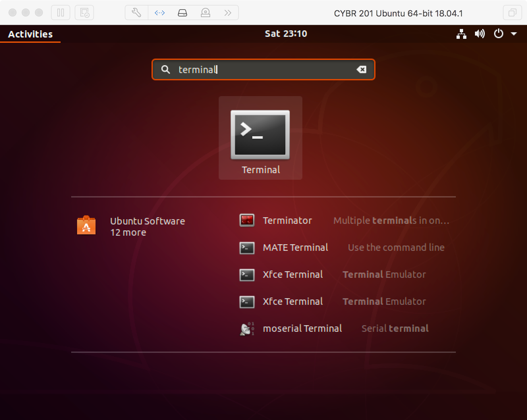Open VM settings wrench icon
This screenshot has height=420, width=527.
[x=136, y=13]
